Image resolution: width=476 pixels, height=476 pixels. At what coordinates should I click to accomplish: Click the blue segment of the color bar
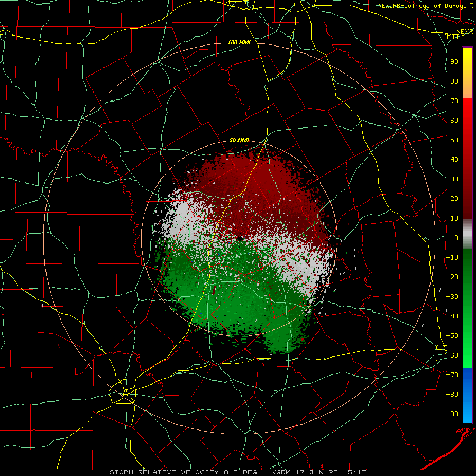467,396
